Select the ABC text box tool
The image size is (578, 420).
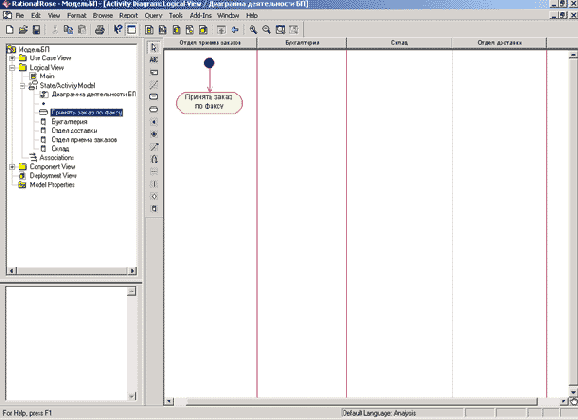[154, 60]
